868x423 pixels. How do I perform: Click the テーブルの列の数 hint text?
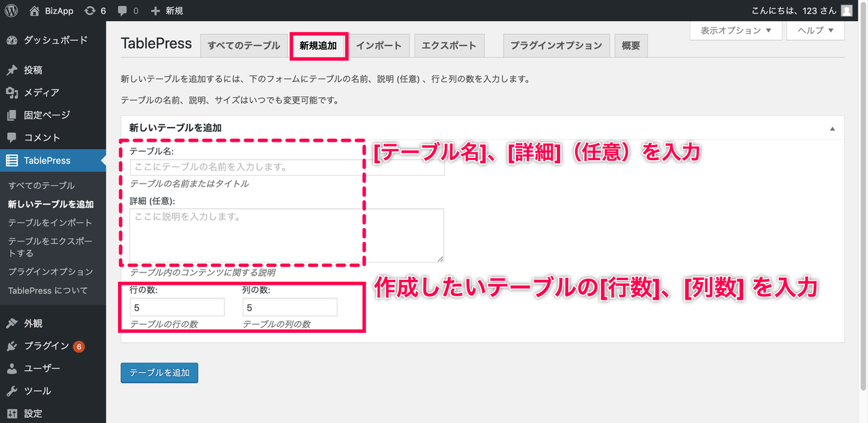(x=277, y=324)
